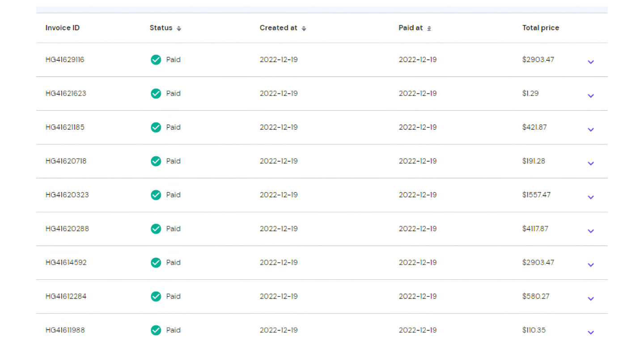Click the Paid checkmark icon for HG41612284
This screenshot has width=644, height=362.
156,296
